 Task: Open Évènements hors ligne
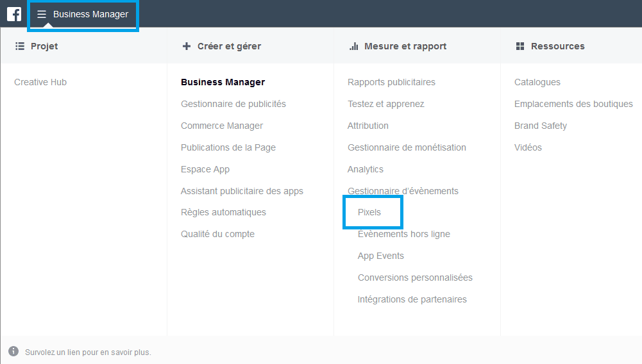(x=403, y=234)
